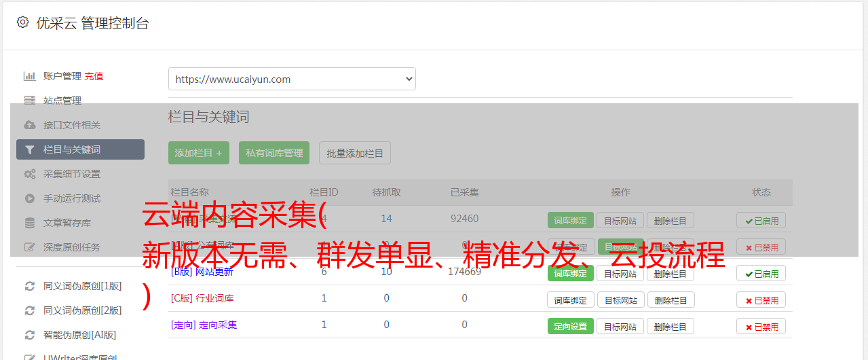Viewport: 868px width, 360px height.
Task: Click the 待抓取 column header
Action: click(387, 192)
